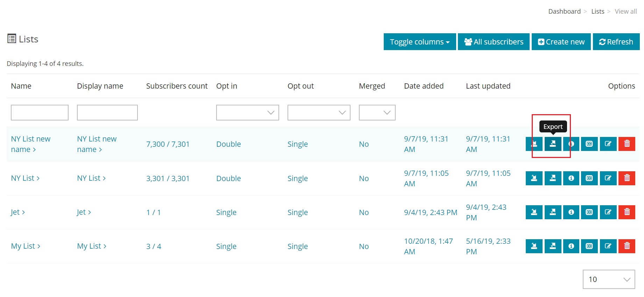The image size is (644, 297).
Task: Delete the My List row with trash icon
Action: [x=627, y=246]
